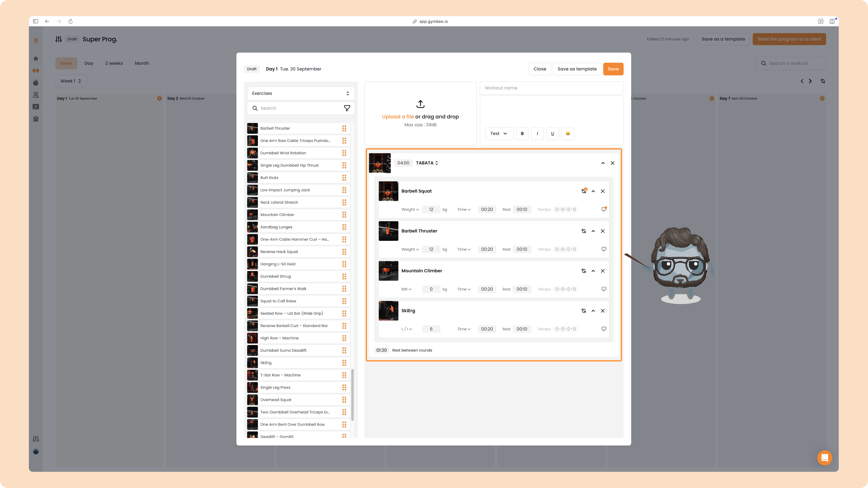Grab drag handle for Butt Kicks
Screen dimensions: 868x488
pyautogui.click(x=344, y=178)
